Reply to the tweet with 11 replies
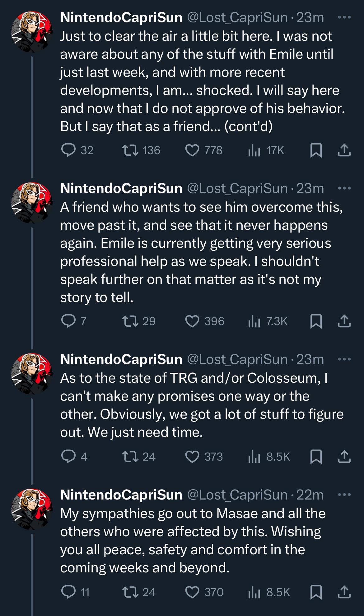This screenshot has height=616, width=364. tap(67, 592)
